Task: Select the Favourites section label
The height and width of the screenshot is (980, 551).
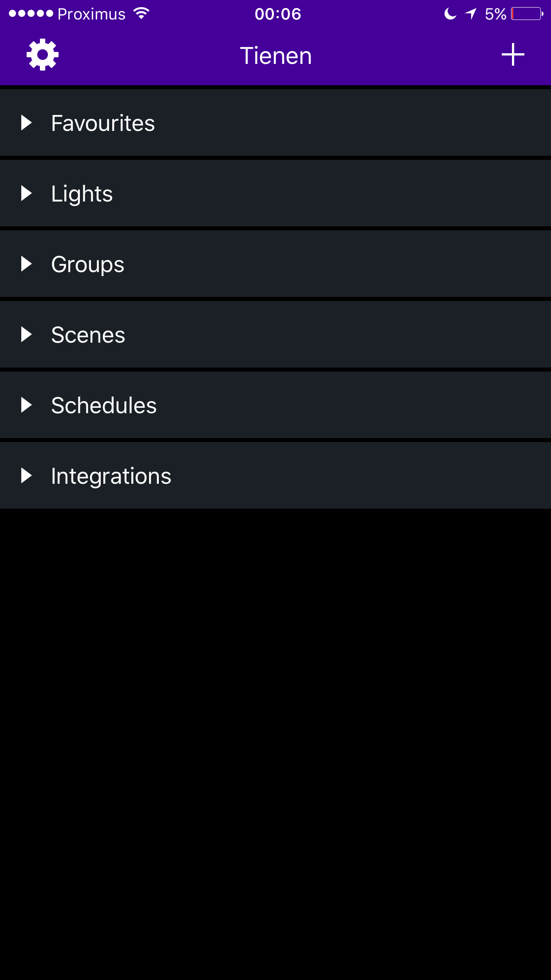Action: [x=103, y=123]
